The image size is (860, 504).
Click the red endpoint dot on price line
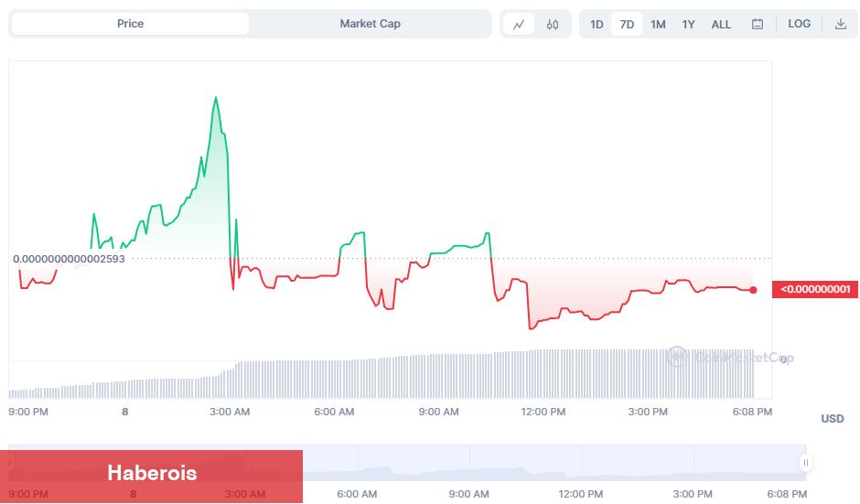pos(753,290)
